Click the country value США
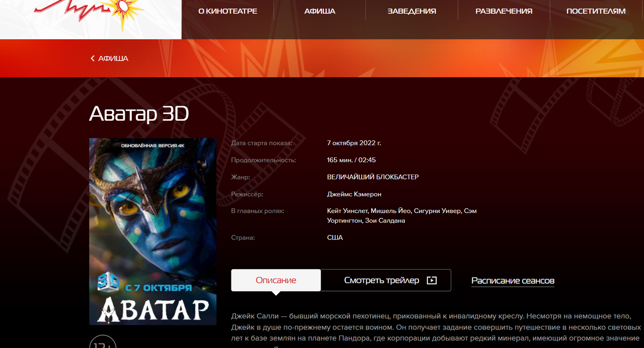The width and height of the screenshot is (644, 348). pos(335,237)
